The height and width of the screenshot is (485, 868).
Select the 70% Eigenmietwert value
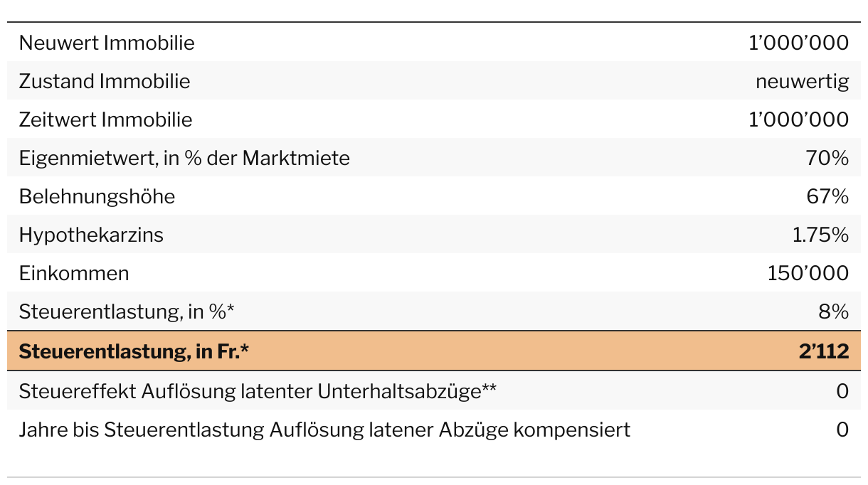pyautogui.click(x=827, y=158)
